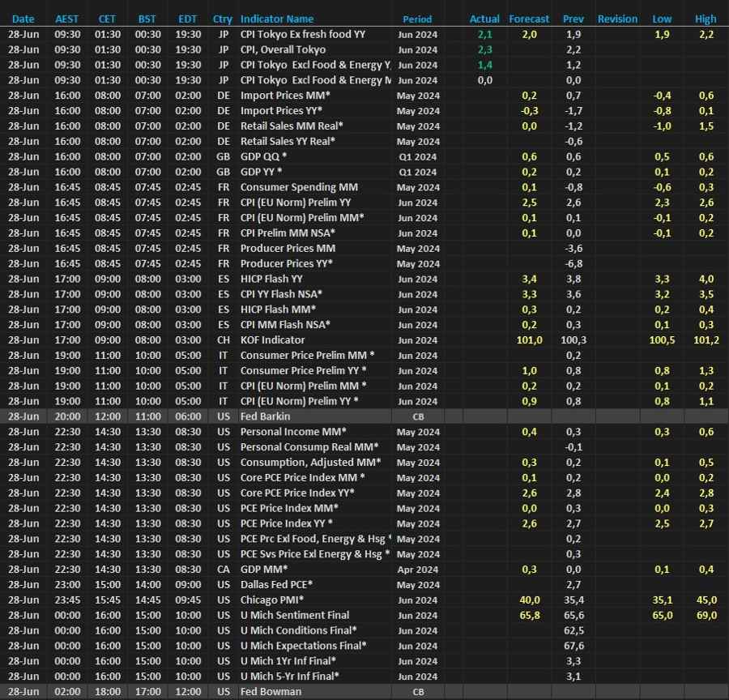Click U Mich Conditions Final* indicator
Screen dimensions: 729x700
point(298,630)
